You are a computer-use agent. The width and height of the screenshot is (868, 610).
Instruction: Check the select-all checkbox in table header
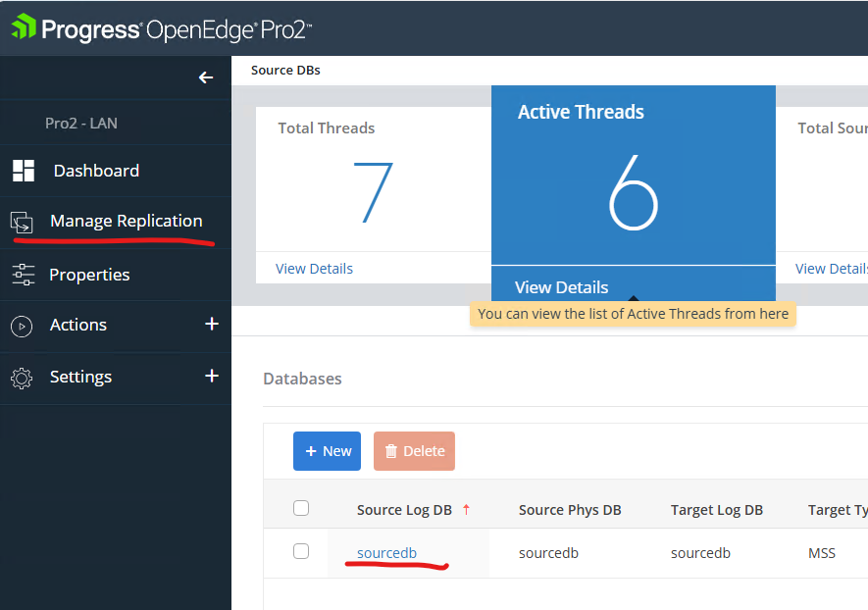pyautogui.click(x=301, y=508)
